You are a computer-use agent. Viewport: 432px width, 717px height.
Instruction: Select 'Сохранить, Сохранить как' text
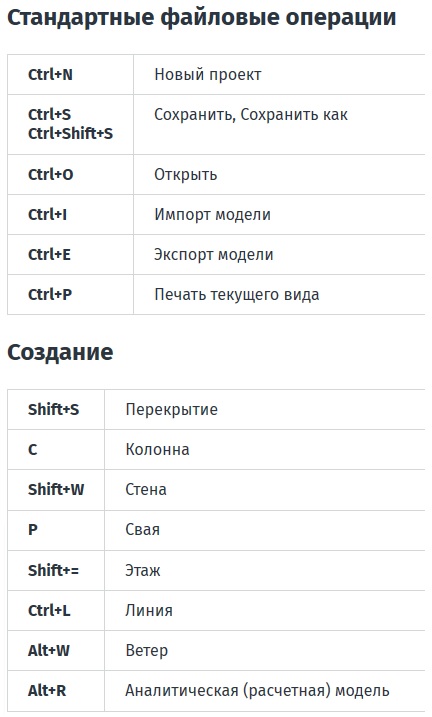click(251, 114)
